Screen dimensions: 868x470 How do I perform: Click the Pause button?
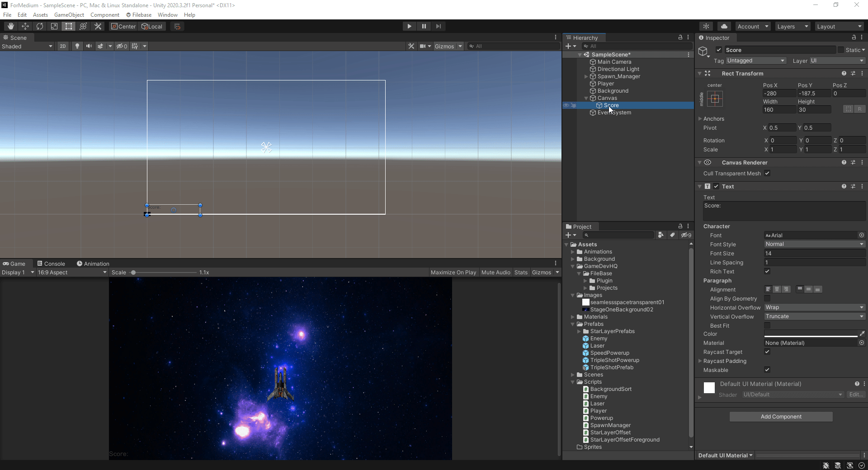[x=424, y=26]
